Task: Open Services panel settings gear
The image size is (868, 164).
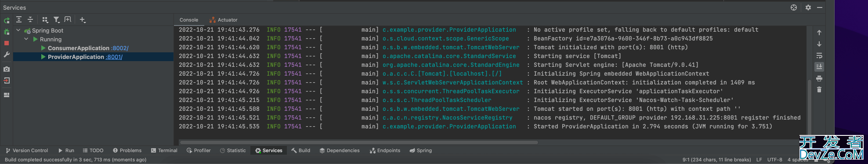Action: click(x=808, y=7)
